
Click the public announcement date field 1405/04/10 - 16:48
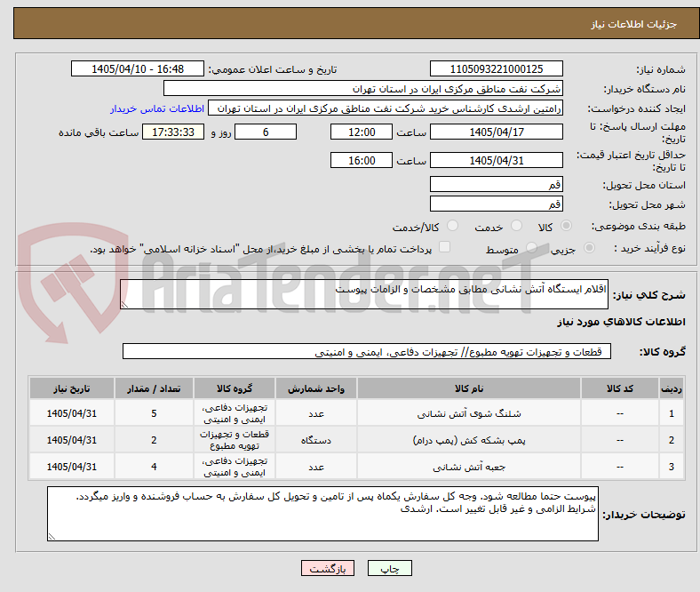click(x=138, y=68)
